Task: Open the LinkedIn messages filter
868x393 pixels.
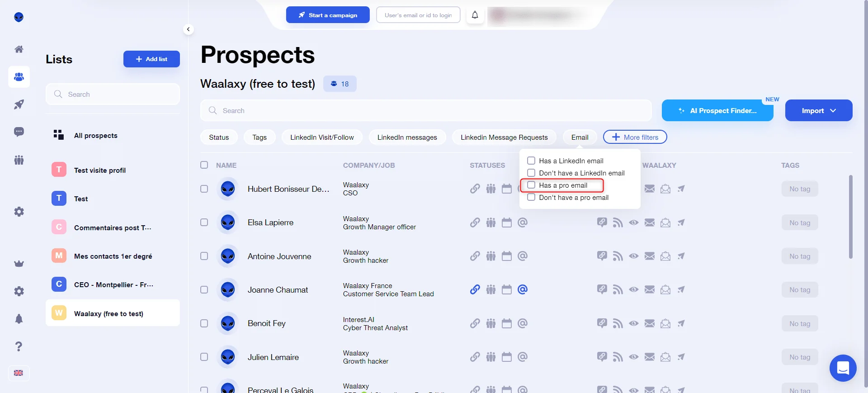Action: point(407,137)
